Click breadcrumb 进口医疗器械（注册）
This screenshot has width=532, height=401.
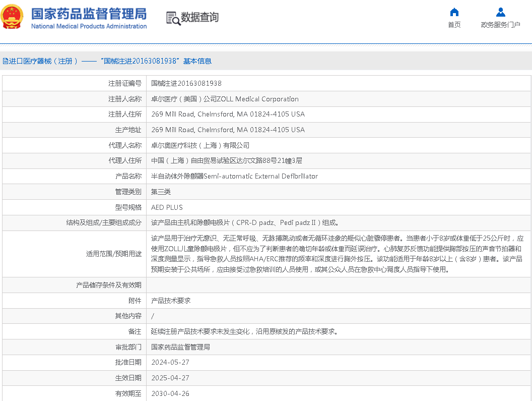point(43,61)
